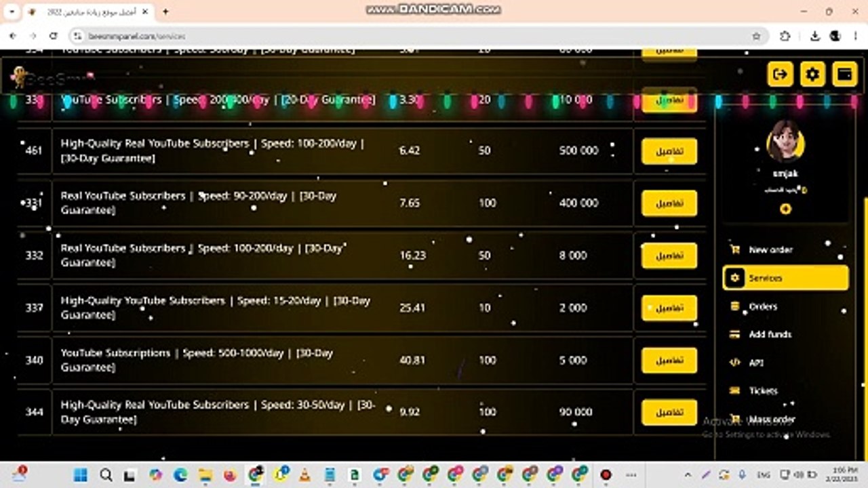The width and height of the screenshot is (868, 488).
Task: Click the details button on the 3.30 rate row
Action: click(669, 100)
